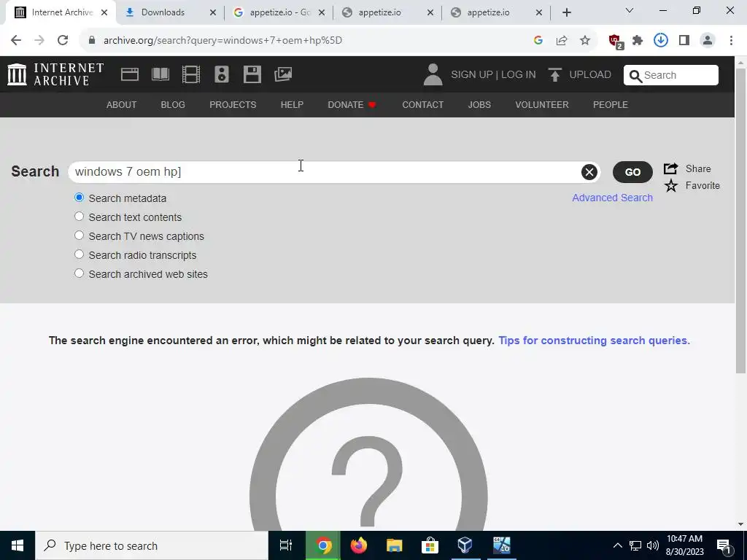The width and height of the screenshot is (747, 560).
Task: Click the browser forward arrow
Action: pos(39,41)
